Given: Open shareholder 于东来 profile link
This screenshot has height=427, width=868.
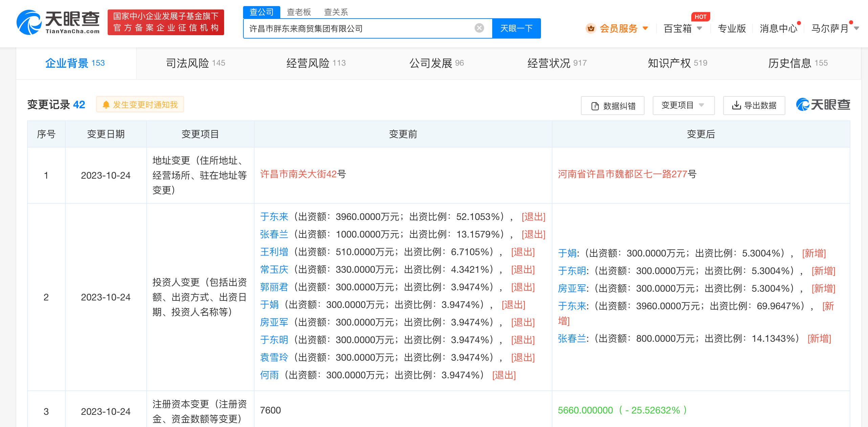Looking at the screenshot, I should coord(274,217).
